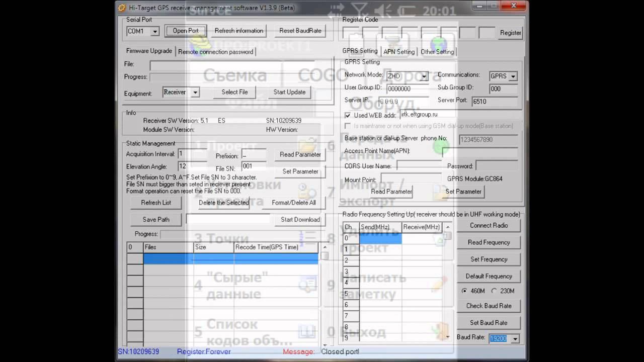644x362 pixels.
Task: Click the save path text field
Action: pyautogui.click(x=228, y=219)
